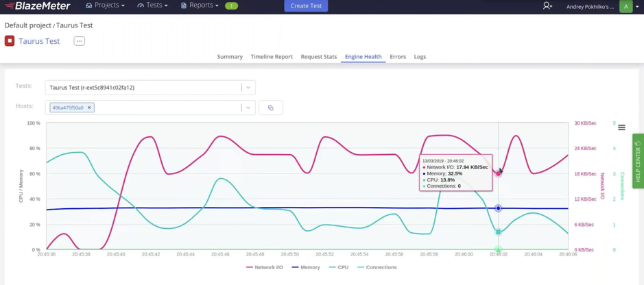The width and height of the screenshot is (644, 285).
Task: Open the Taurus Test title link
Action: coord(39,41)
